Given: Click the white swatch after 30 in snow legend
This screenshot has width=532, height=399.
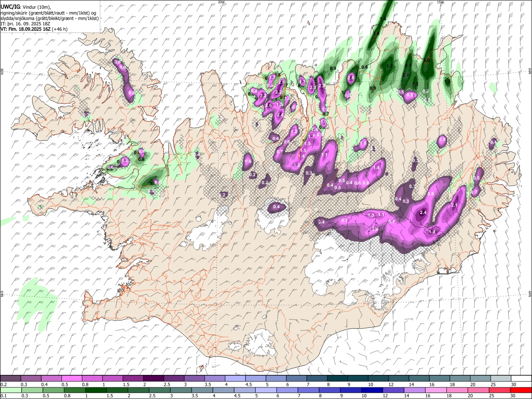Looking at the screenshot, I should tap(522, 379).
